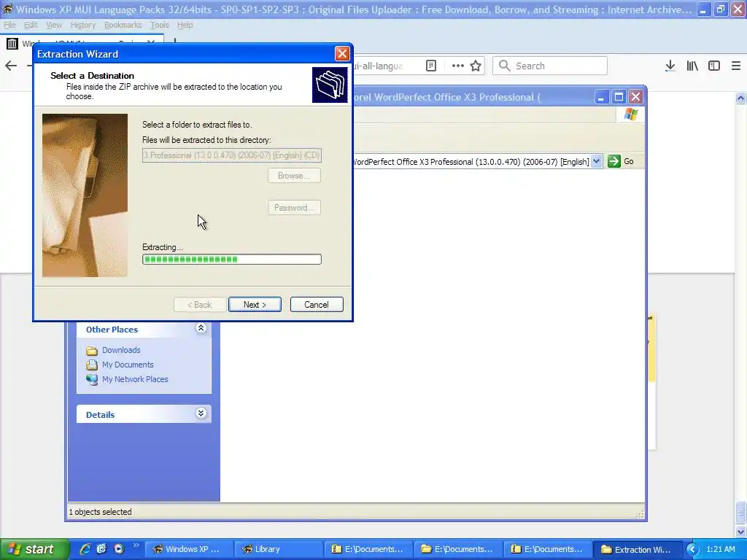This screenshot has width=747, height=560.
Task: Open the Firefox History menu
Action: click(x=83, y=25)
